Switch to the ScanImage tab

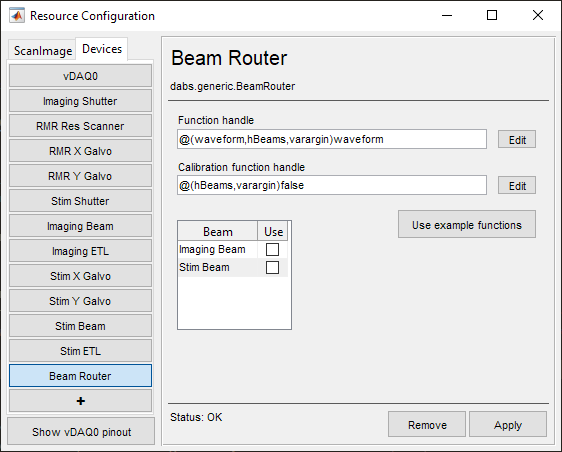(x=43, y=51)
